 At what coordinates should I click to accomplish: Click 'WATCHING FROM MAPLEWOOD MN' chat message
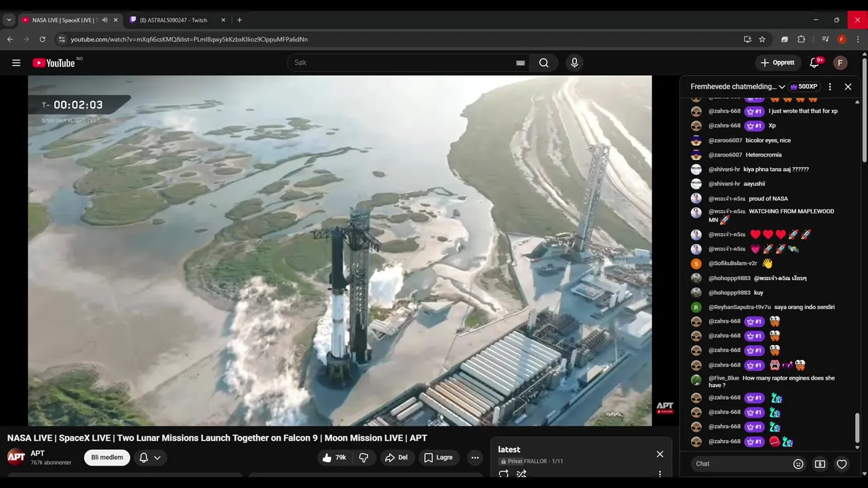[x=772, y=216]
